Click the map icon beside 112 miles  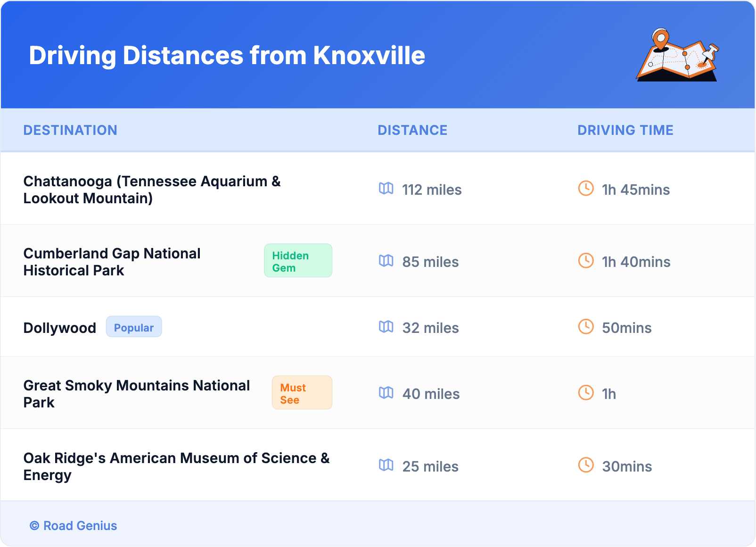[x=386, y=189]
